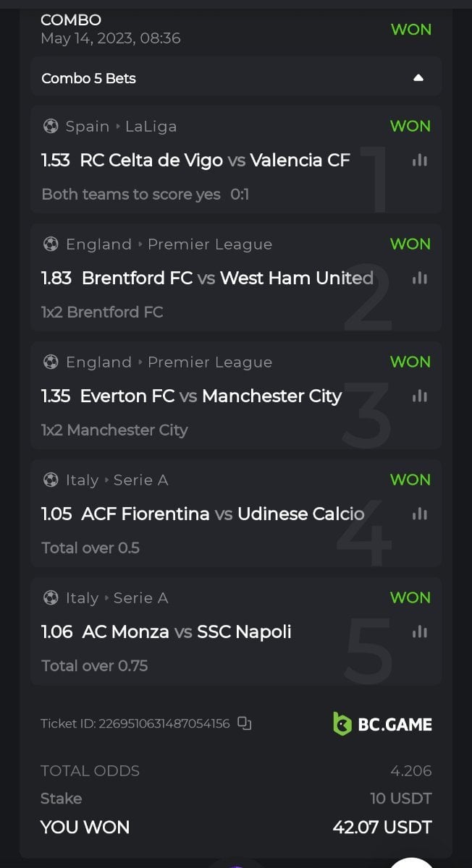
Task: Click the Combo 5 Bets header
Action: [x=89, y=78]
